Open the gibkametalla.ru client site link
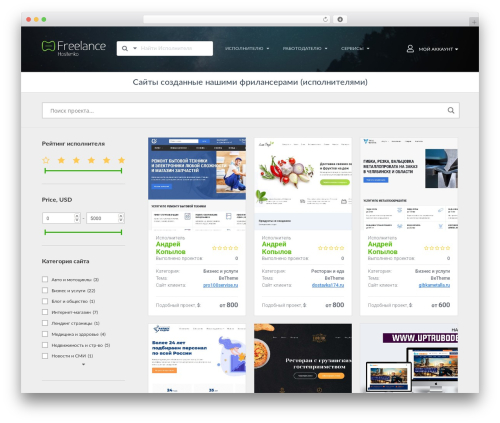500x423 pixels. click(434, 285)
